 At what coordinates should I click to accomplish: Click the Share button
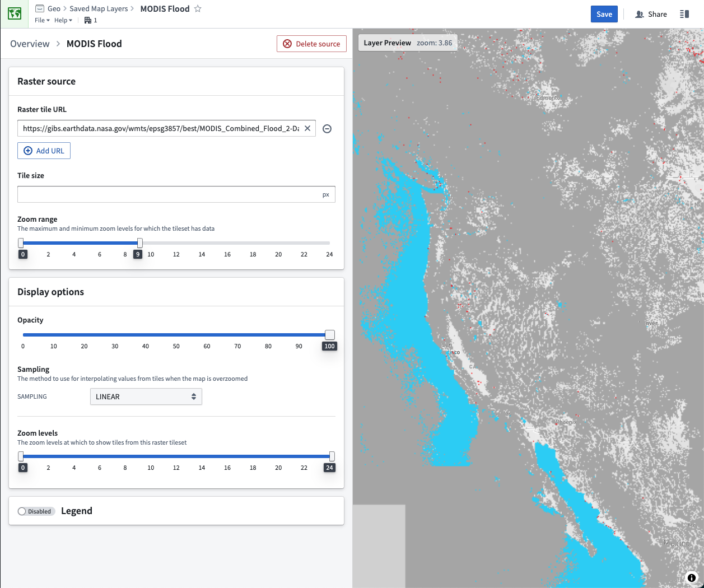tap(651, 15)
